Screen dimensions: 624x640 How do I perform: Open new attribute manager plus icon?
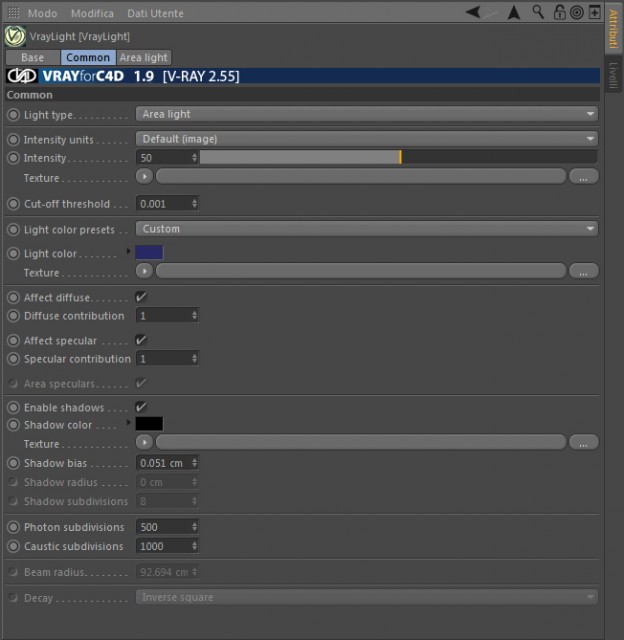(595, 12)
